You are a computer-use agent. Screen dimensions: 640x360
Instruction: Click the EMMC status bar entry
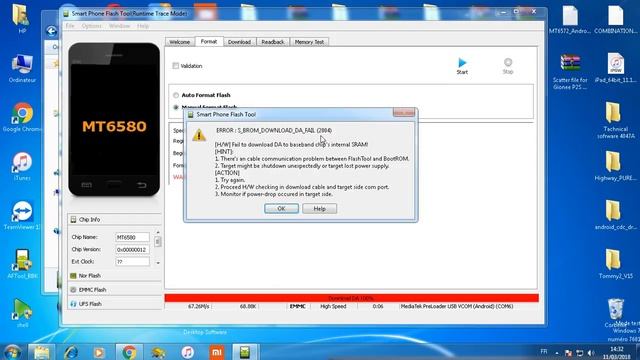click(x=298, y=306)
